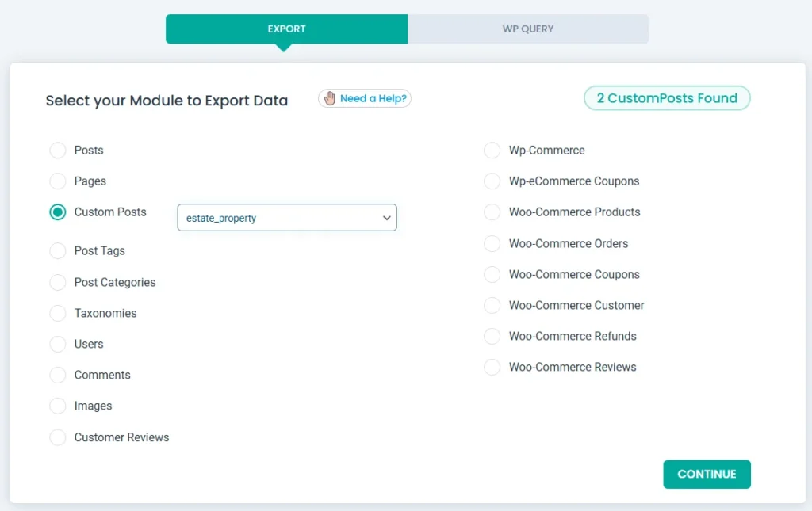This screenshot has height=511, width=812.
Task: Select the Custom Posts radio button
Action: pyautogui.click(x=58, y=212)
